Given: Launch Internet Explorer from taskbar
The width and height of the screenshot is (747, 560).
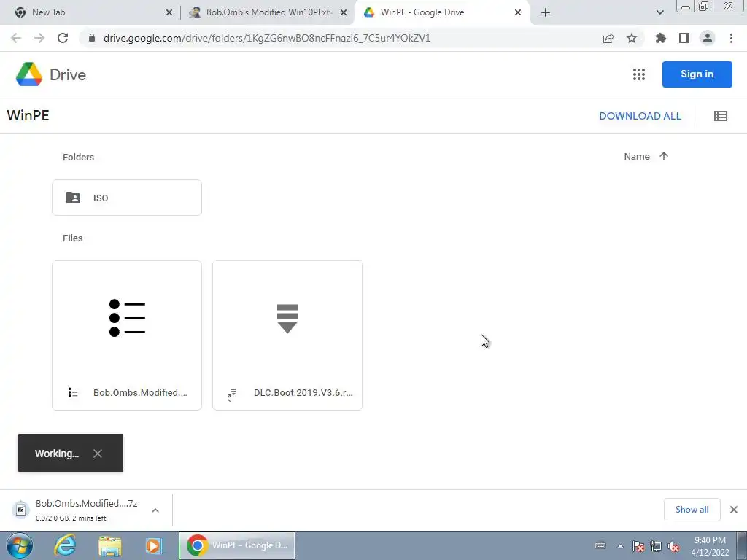Looking at the screenshot, I should [65, 545].
